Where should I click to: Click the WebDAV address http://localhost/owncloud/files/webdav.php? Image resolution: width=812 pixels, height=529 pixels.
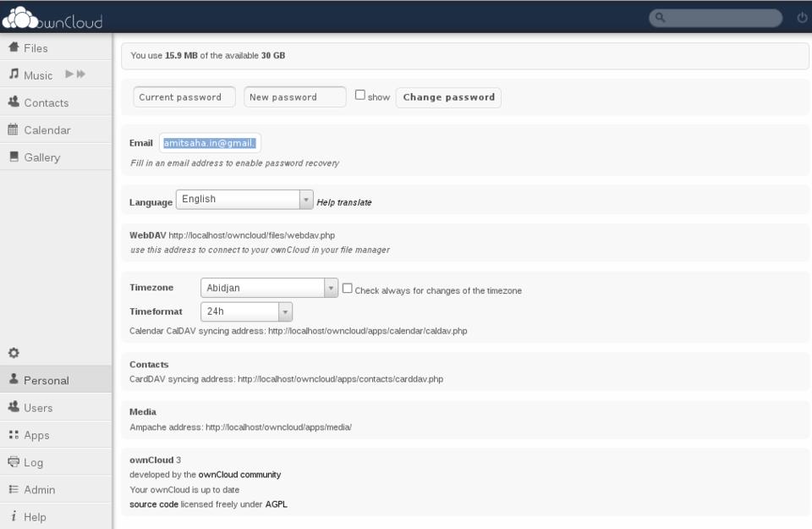tap(252, 235)
